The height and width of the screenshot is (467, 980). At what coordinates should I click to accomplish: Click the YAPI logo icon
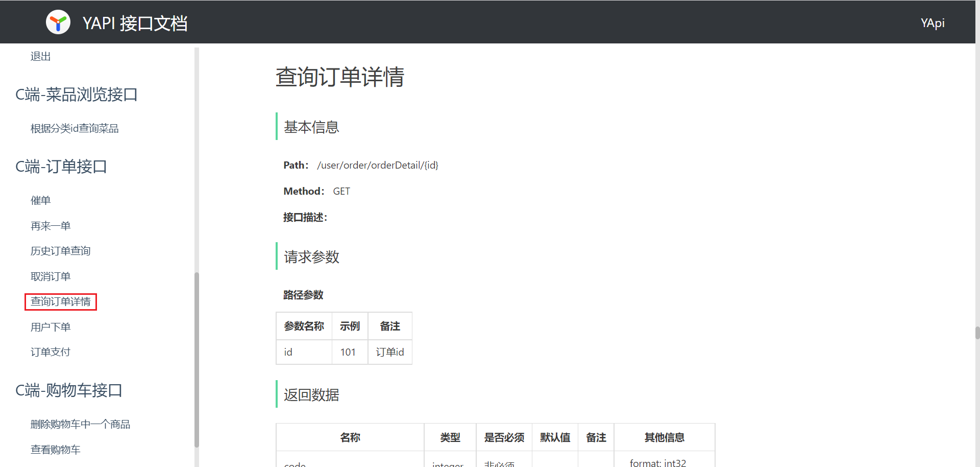point(58,22)
